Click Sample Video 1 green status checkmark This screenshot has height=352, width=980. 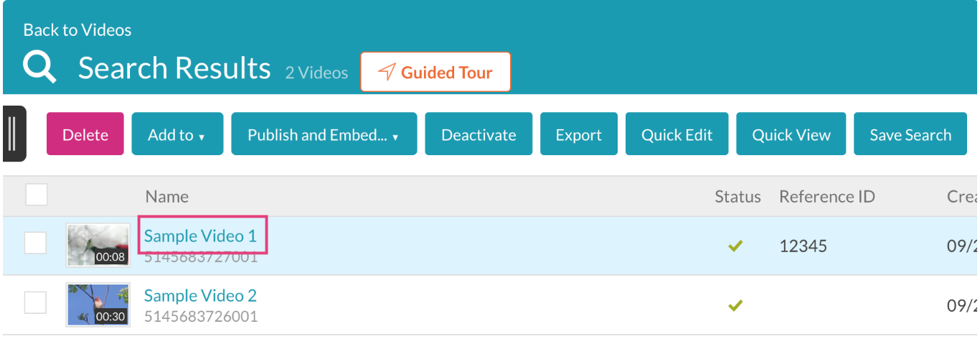coord(735,246)
